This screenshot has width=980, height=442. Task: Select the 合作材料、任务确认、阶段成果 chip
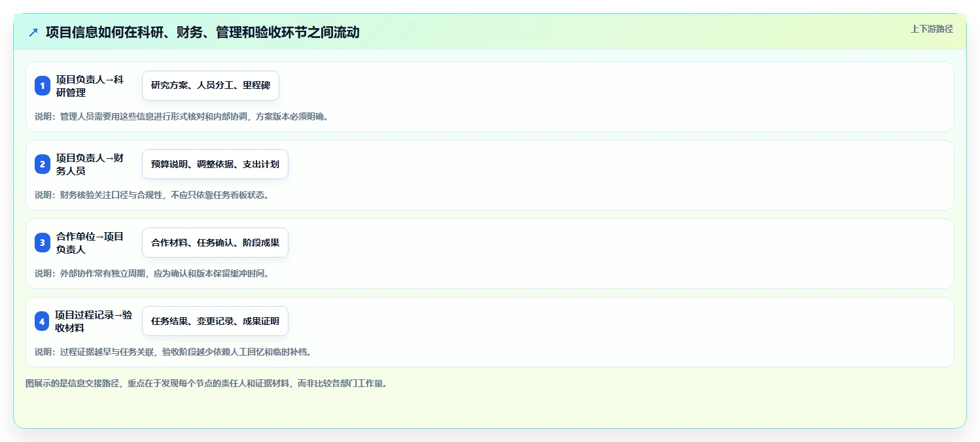(x=215, y=243)
